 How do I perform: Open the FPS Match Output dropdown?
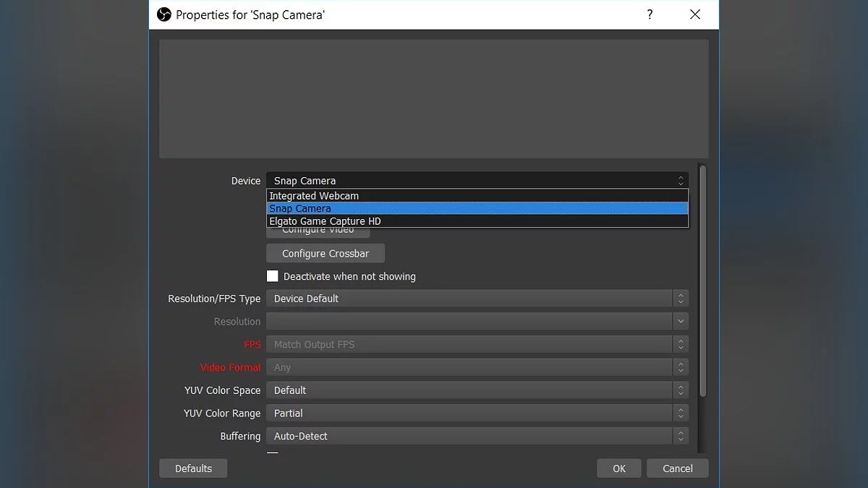click(477, 345)
